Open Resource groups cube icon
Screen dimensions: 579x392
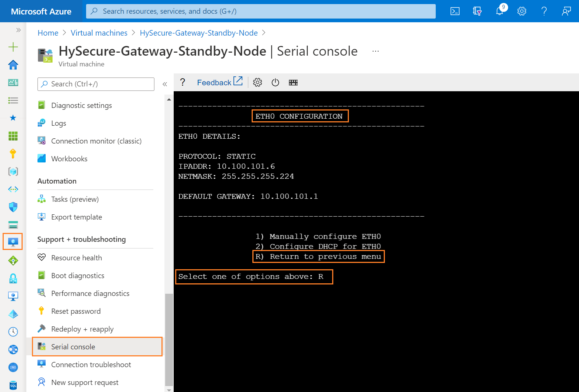click(x=13, y=171)
